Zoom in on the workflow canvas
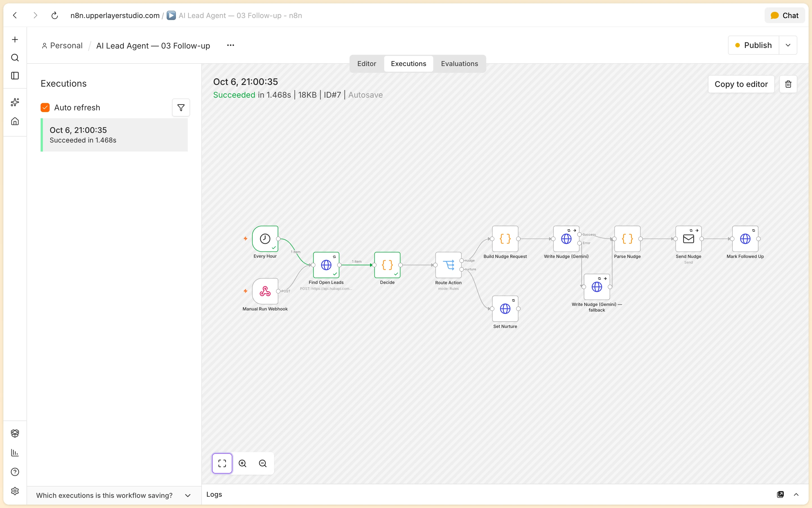 (x=242, y=463)
